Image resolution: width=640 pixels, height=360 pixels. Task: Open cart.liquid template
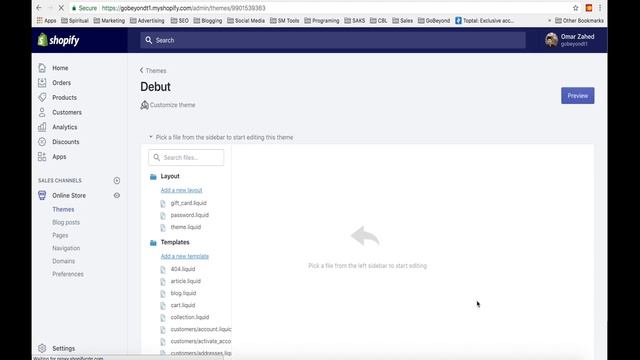[x=183, y=305]
